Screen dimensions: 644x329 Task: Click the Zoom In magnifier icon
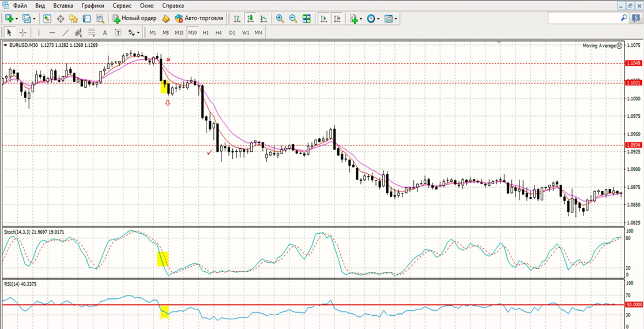(x=280, y=18)
